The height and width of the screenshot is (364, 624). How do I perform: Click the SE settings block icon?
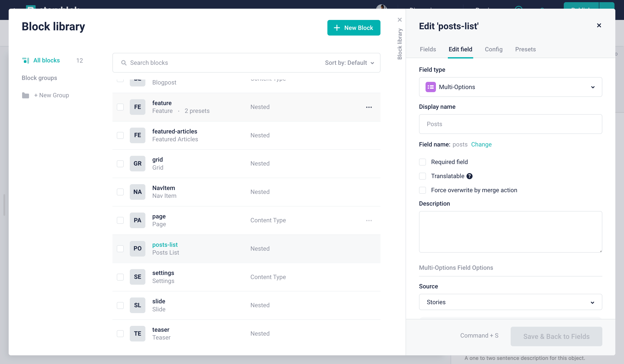click(x=137, y=277)
